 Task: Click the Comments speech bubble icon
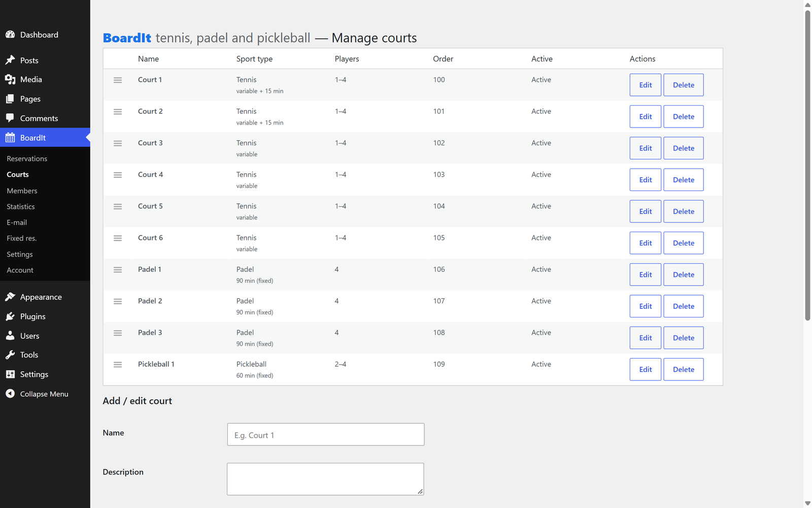[x=10, y=118]
